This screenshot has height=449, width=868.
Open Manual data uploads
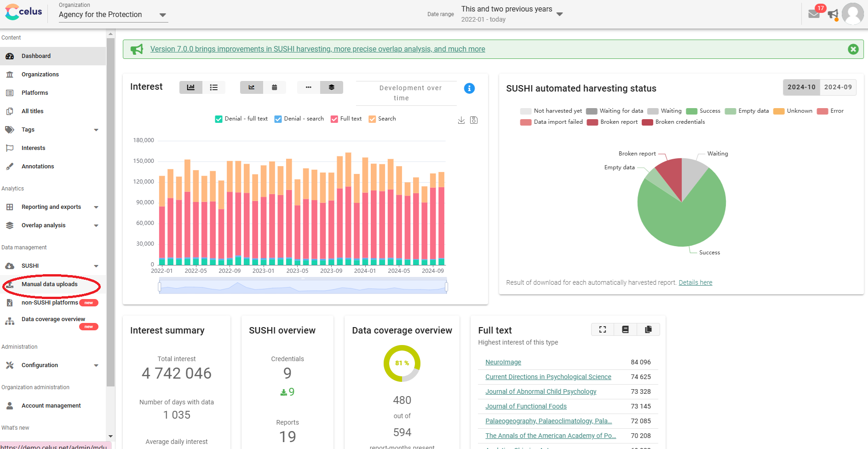[x=53, y=284]
